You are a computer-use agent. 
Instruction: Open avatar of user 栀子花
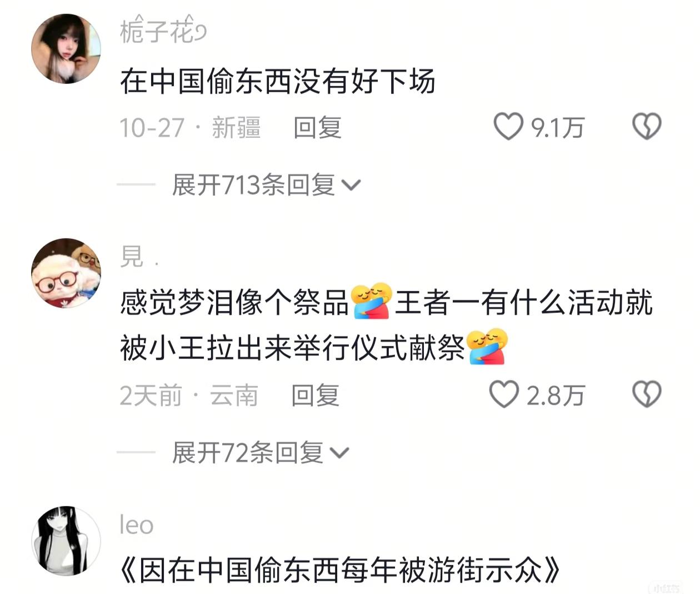tap(66, 49)
